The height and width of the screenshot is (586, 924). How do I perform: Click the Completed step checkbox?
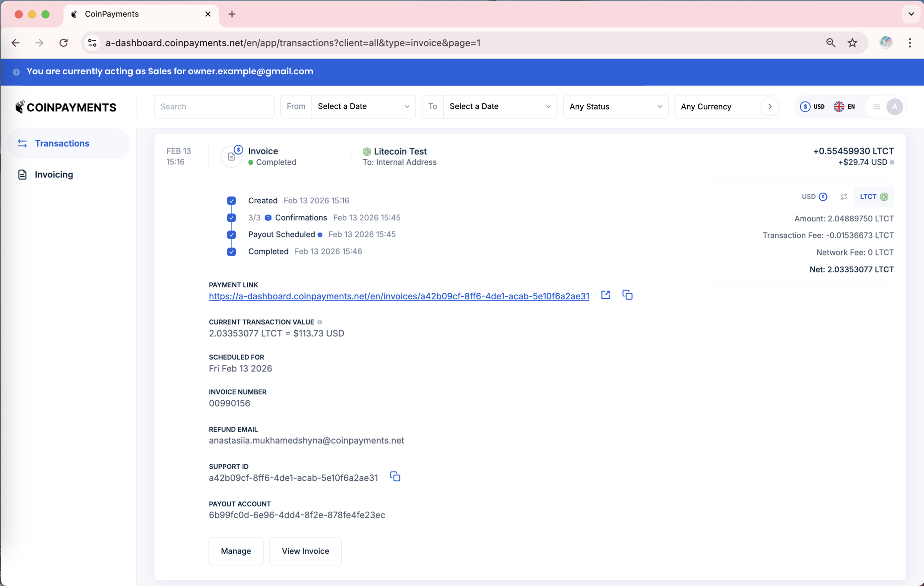pos(231,252)
